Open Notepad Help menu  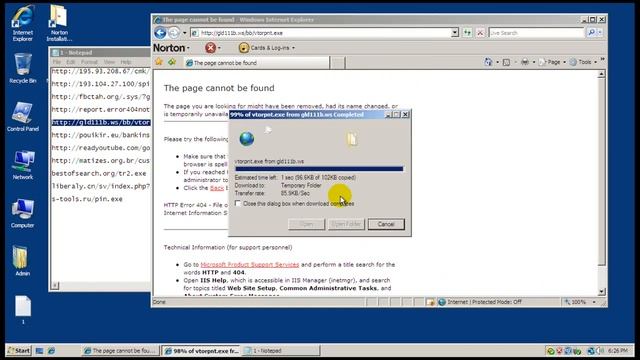pyautogui.click(x=126, y=62)
